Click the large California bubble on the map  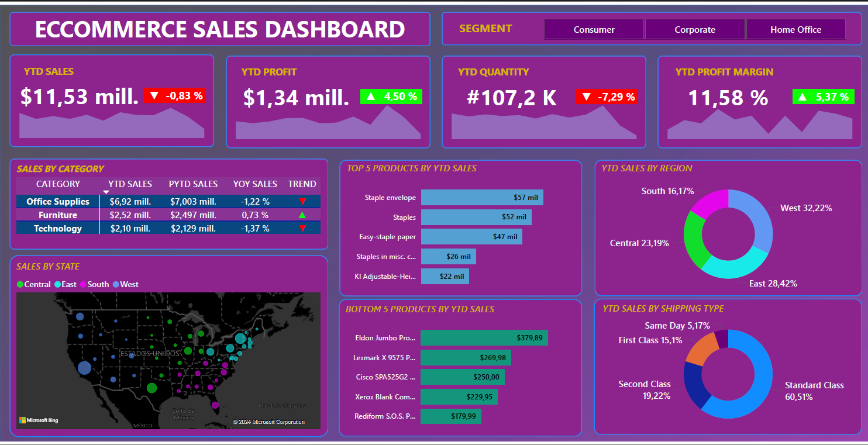pos(84,367)
